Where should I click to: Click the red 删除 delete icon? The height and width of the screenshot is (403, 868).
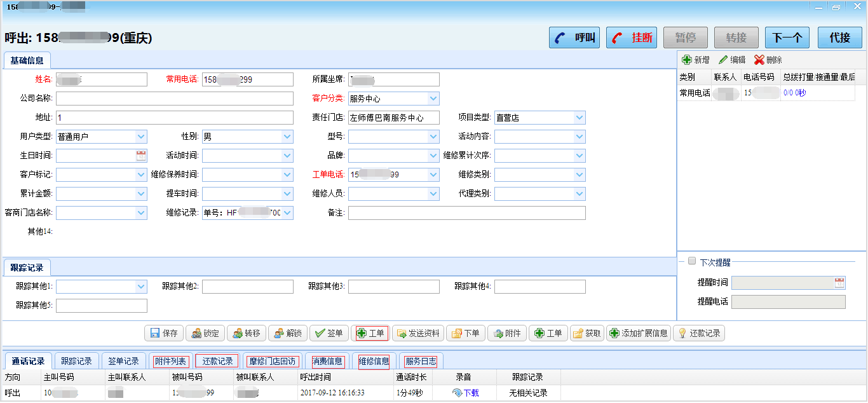[759, 60]
